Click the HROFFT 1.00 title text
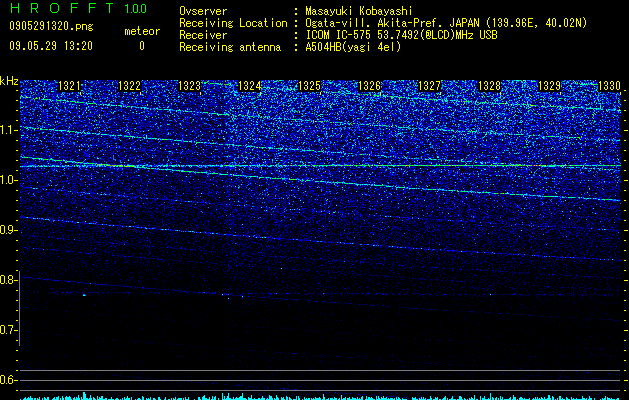The height and width of the screenshot is (400, 629). (x=79, y=8)
